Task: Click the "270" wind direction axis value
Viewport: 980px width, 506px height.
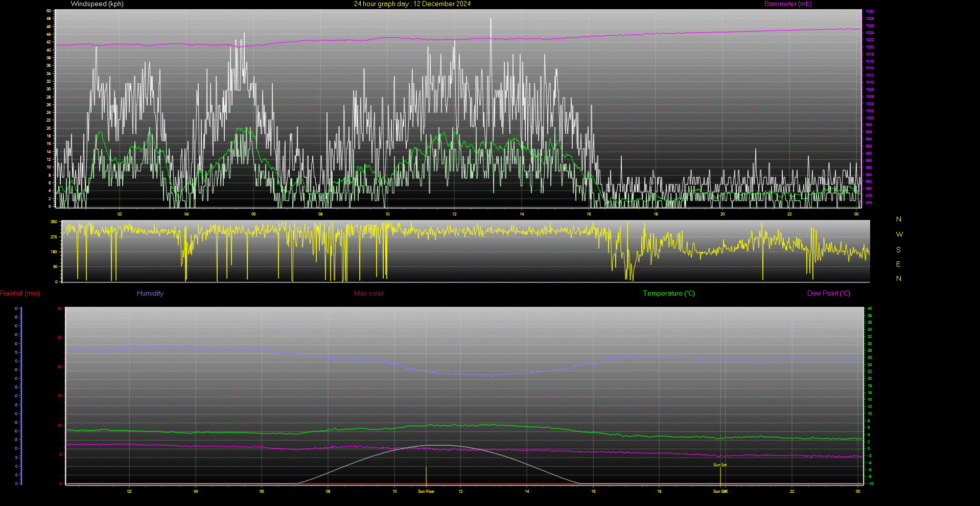Action: 54,237
